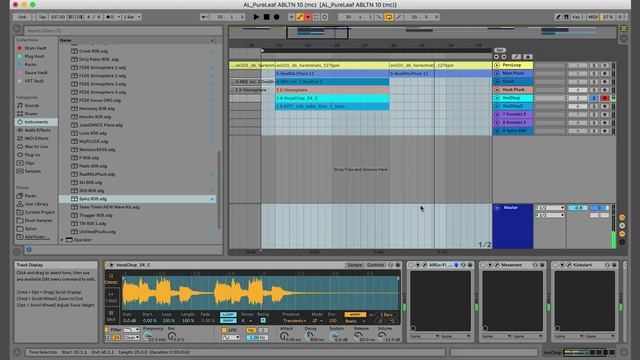Image resolution: width=640 pixels, height=360 pixels.
Task: Click the Tap tempo button
Action: click(42, 17)
